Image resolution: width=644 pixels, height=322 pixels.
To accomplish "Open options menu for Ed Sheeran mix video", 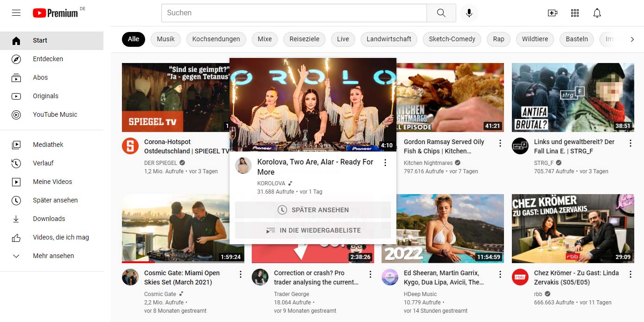I will (500, 274).
